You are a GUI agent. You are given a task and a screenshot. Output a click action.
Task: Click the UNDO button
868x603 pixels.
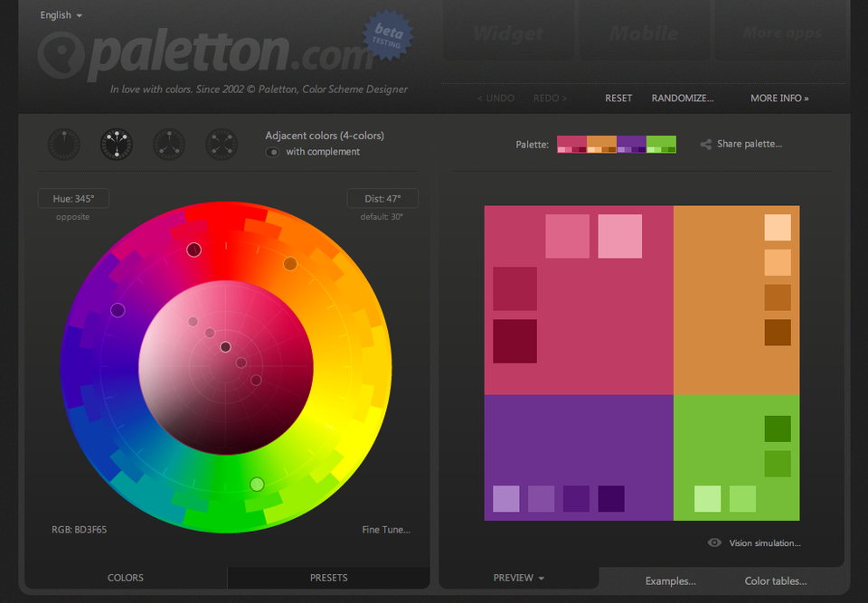pyautogui.click(x=495, y=98)
